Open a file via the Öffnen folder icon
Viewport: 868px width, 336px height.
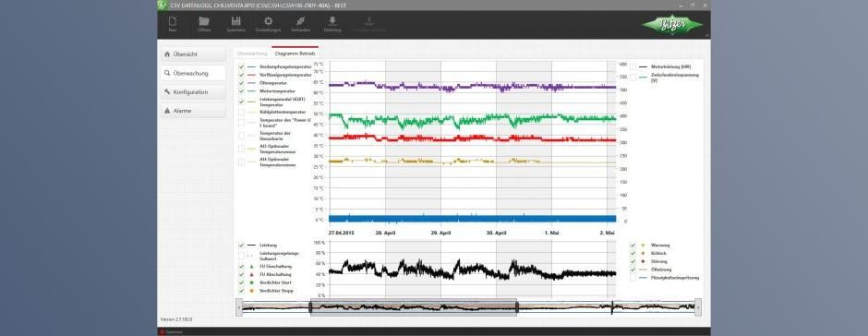[204, 21]
